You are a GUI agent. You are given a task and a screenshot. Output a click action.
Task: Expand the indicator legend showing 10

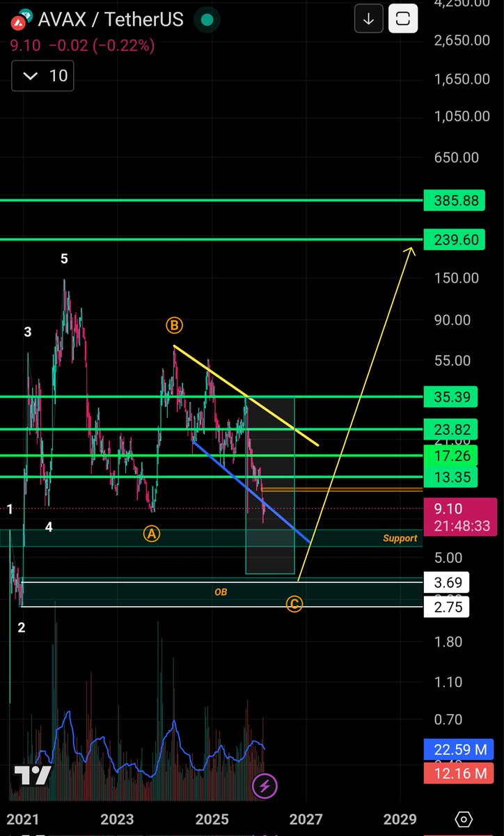point(42,75)
